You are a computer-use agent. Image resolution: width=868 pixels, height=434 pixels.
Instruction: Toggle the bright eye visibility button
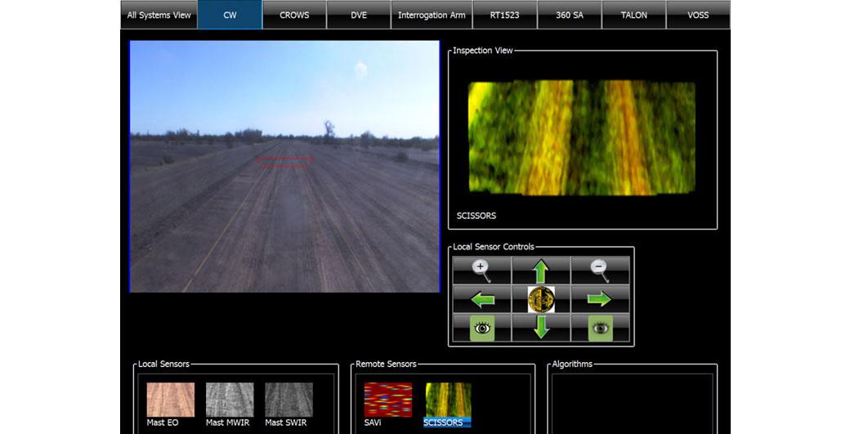tap(481, 328)
